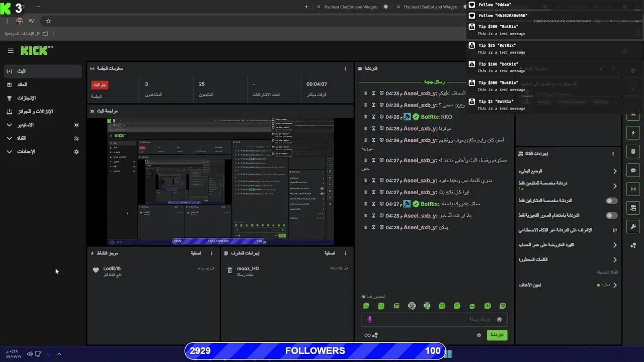644x362 pixels.
Task: Show hidden system tray icons arrow
Action: (59, 354)
